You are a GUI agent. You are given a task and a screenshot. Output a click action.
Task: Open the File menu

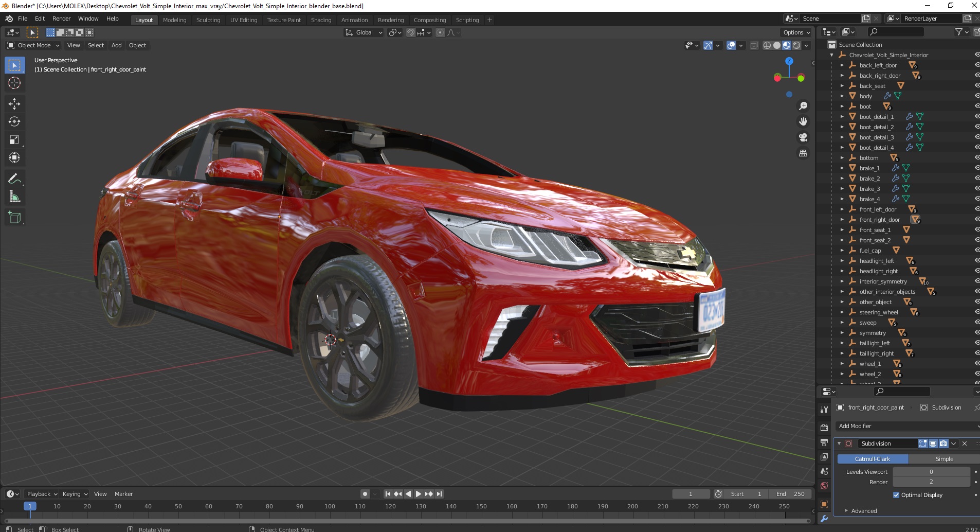pos(23,19)
